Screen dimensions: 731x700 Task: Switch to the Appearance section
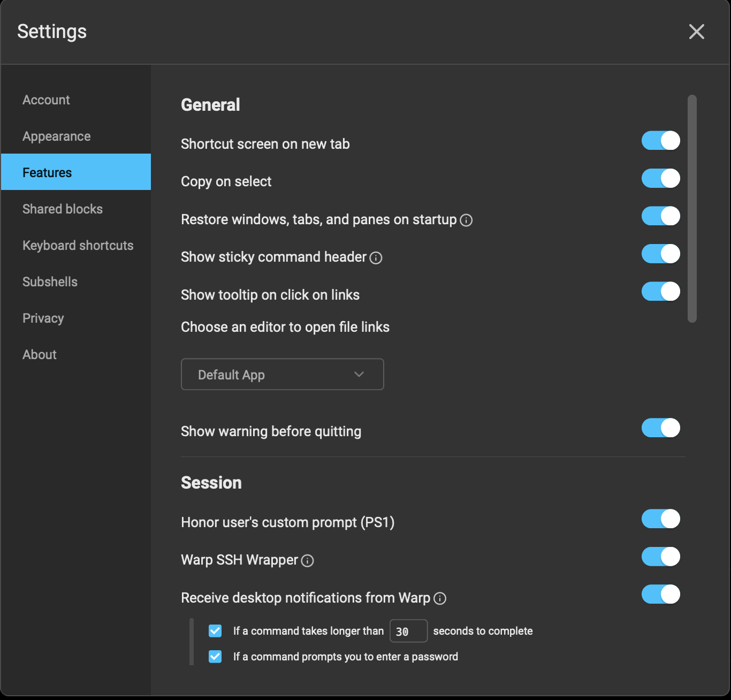coord(56,136)
